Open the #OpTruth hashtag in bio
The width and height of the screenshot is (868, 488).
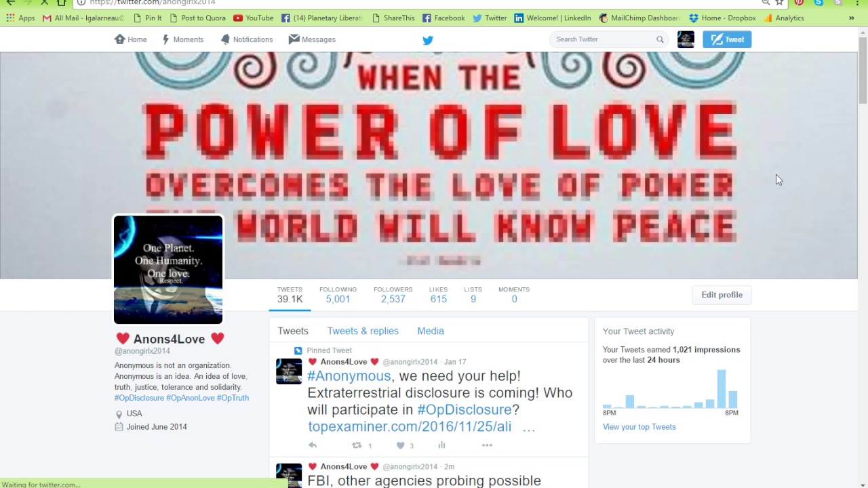point(233,398)
